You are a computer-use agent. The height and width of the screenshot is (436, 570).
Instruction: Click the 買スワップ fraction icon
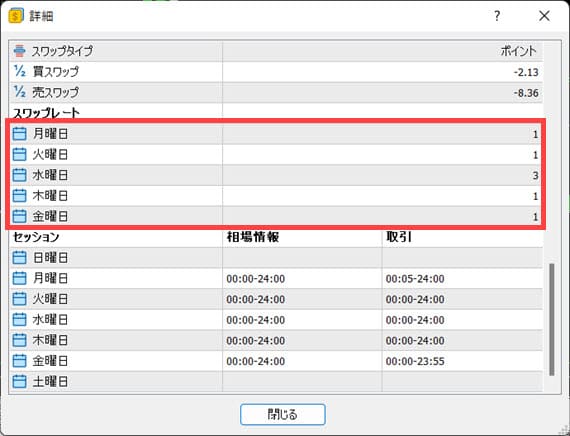(20, 71)
